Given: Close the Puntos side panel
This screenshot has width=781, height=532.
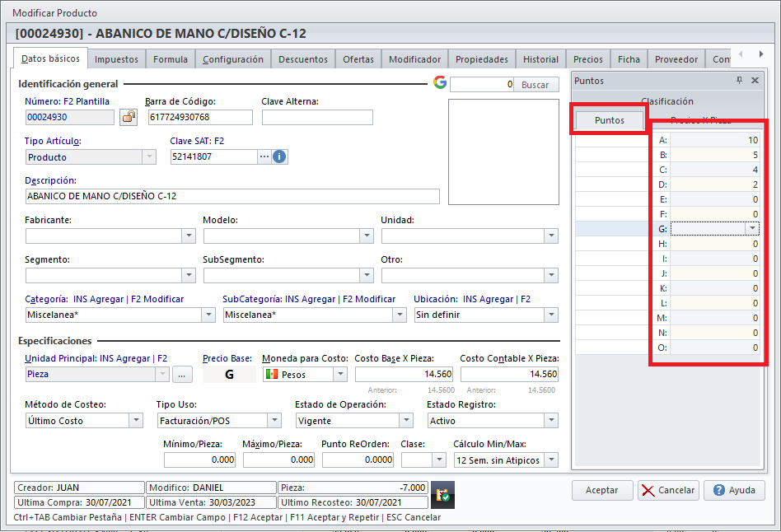Looking at the screenshot, I should pos(755,81).
